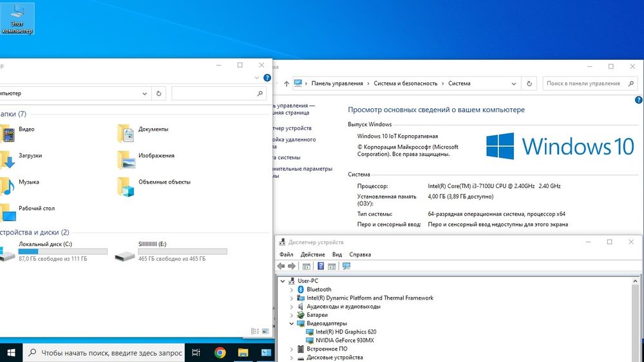Image resolution: width=644 pixels, height=362 pixels.
Task: Open the Справка menu
Action: (360, 254)
